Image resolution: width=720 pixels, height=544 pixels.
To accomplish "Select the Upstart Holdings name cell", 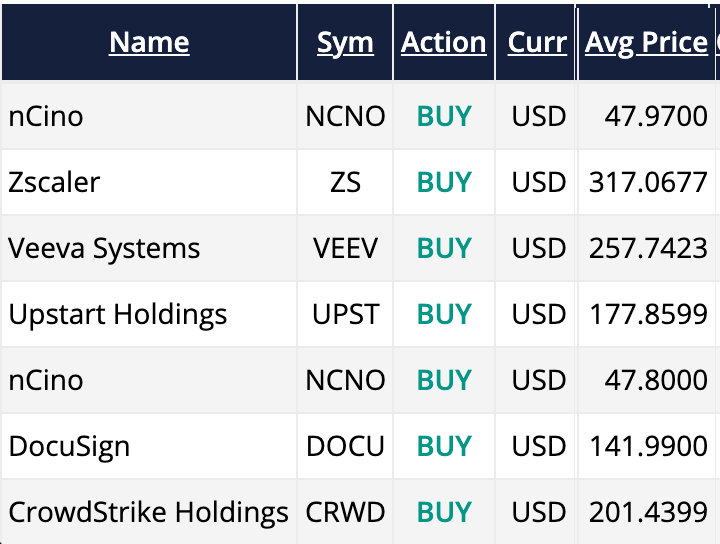I will point(118,314).
